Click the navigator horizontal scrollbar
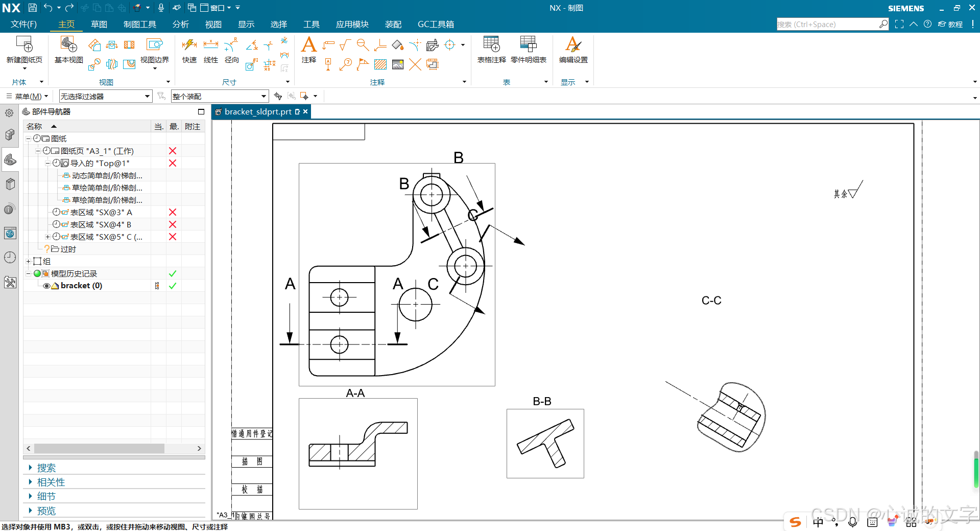The width and height of the screenshot is (980, 531). tap(99, 448)
